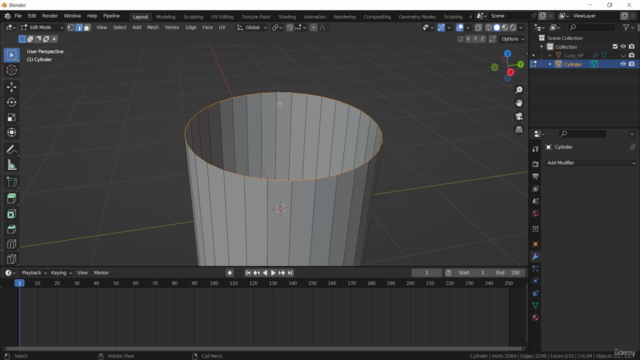Click the viewport zoom magnifier icon

[x=519, y=90]
